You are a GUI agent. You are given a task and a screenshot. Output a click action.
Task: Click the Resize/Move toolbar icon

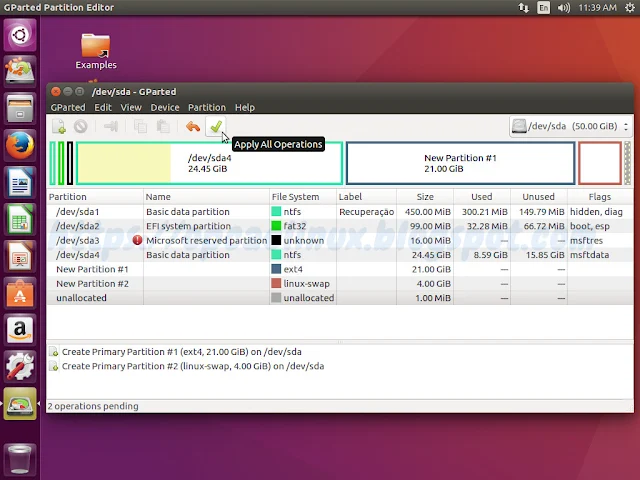(x=111, y=127)
